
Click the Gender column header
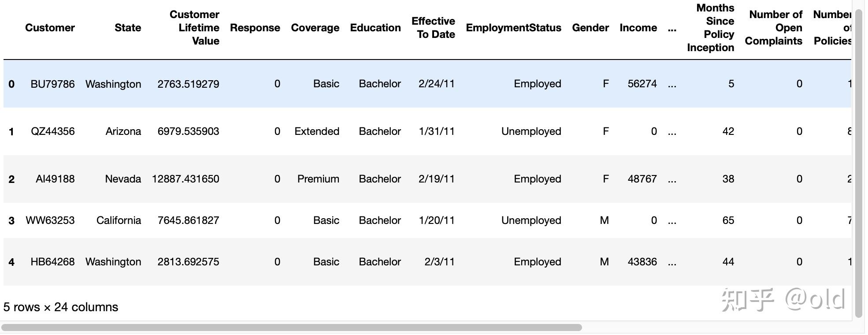point(590,28)
